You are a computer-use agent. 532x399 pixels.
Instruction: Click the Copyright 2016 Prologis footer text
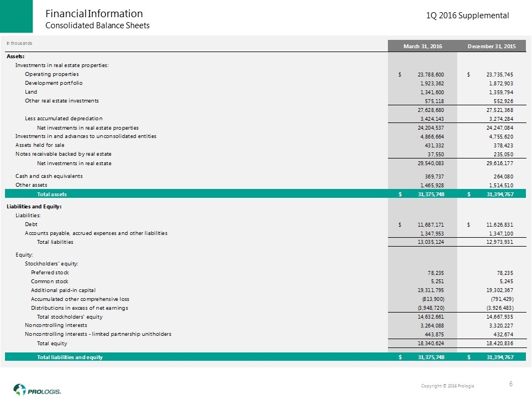pos(447,386)
